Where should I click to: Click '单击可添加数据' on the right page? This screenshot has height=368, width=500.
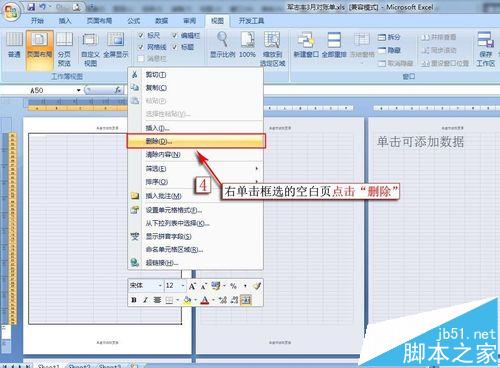coord(420,142)
